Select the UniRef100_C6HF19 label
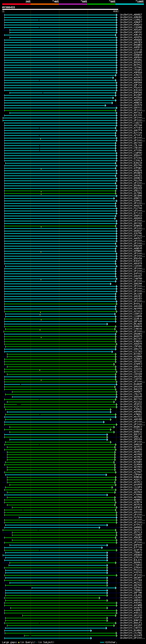 131,314
